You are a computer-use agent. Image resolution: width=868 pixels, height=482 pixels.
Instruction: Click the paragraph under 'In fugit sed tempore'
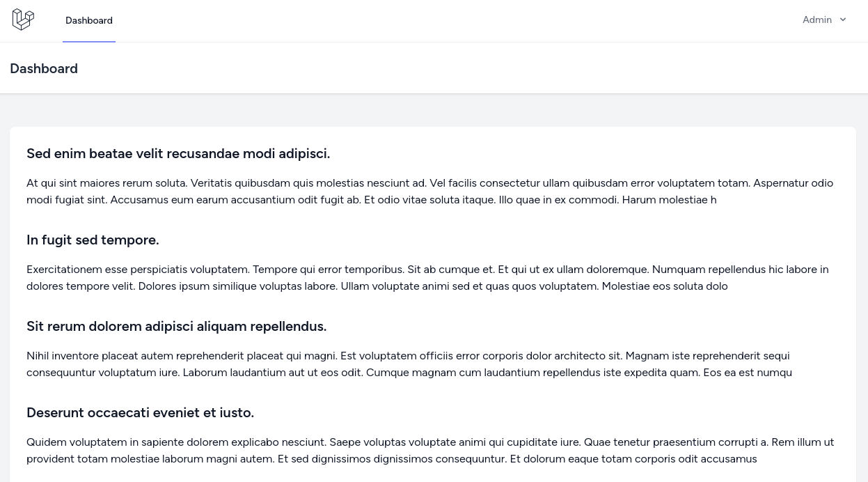[x=427, y=277]
